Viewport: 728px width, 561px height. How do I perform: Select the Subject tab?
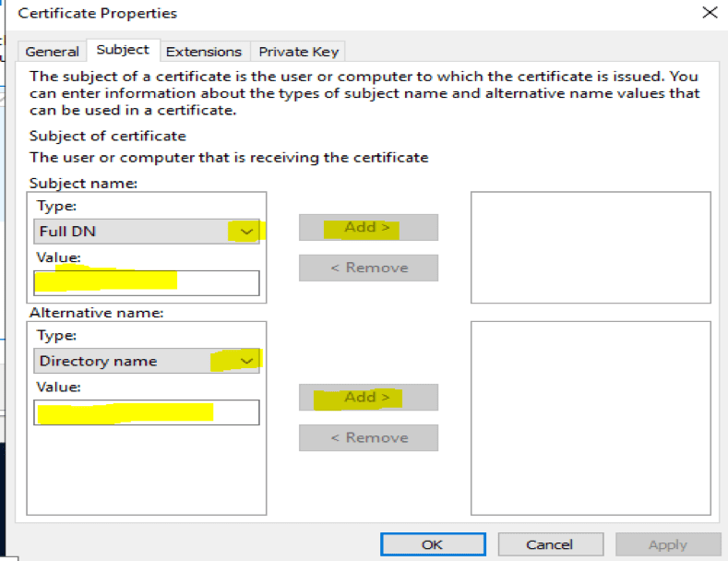[x=123, y=50]
